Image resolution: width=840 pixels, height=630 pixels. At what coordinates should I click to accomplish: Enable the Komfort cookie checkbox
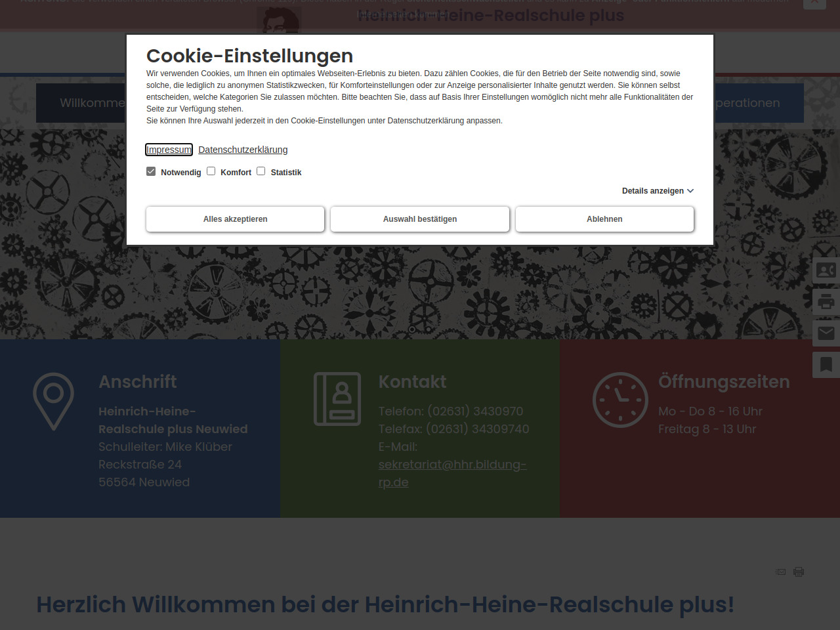point(211,171)
